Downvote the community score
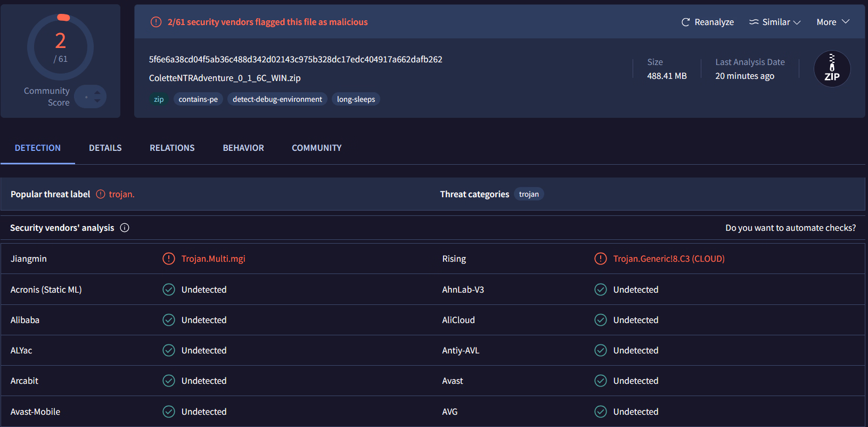Screen dimensions: 868x427 97,101
